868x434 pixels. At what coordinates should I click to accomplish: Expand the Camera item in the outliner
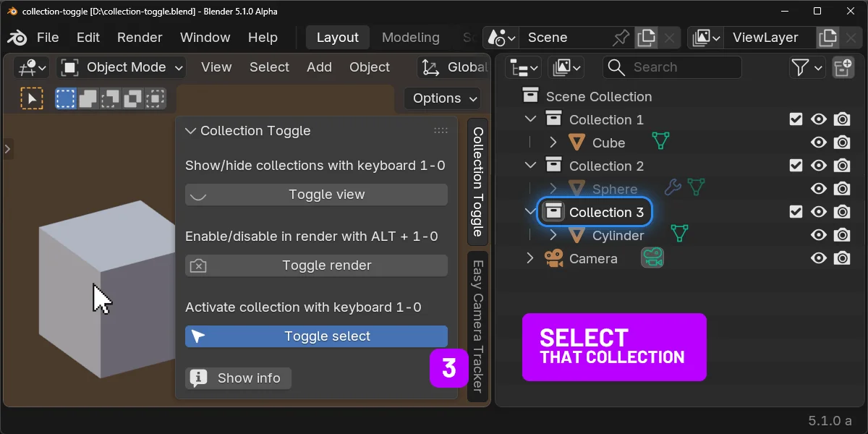tap(530, 258)
